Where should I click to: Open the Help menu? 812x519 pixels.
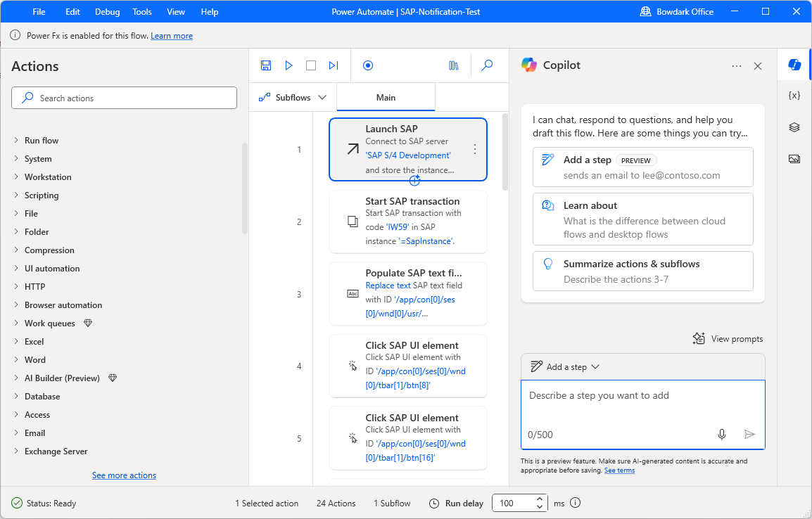pos(209,11)
